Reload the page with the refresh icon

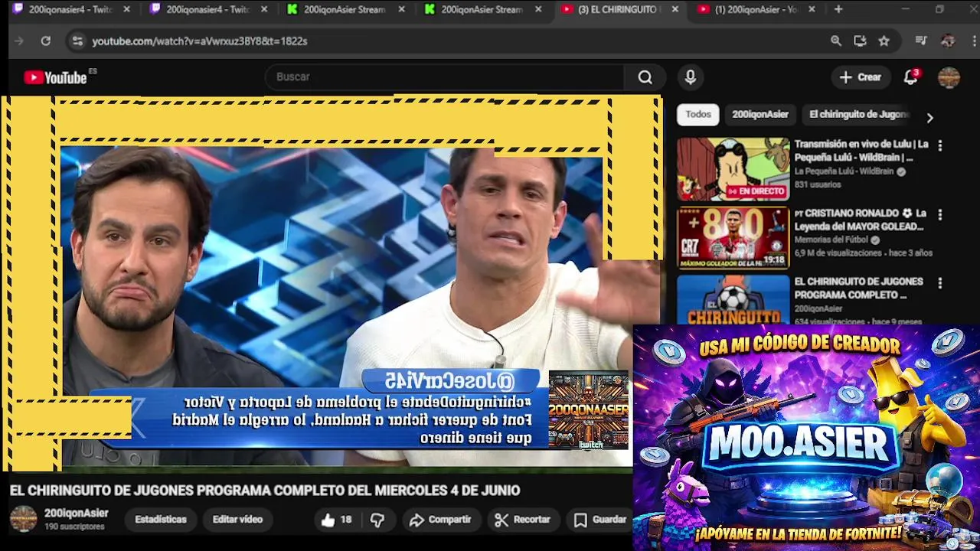(x=46, y=41)
